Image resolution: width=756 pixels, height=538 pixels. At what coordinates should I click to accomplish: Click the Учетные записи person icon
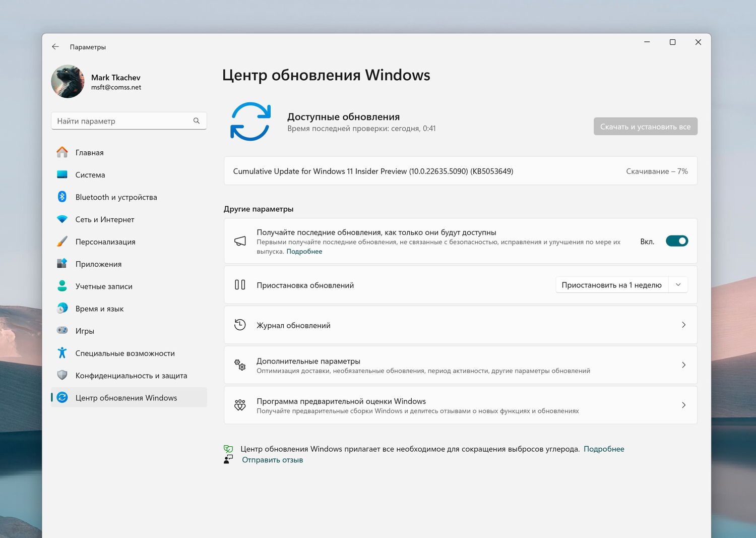[x=62, y=286]
